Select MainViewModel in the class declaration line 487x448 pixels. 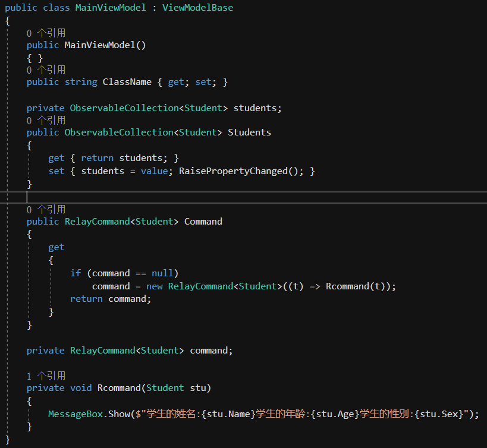[111, 8]
